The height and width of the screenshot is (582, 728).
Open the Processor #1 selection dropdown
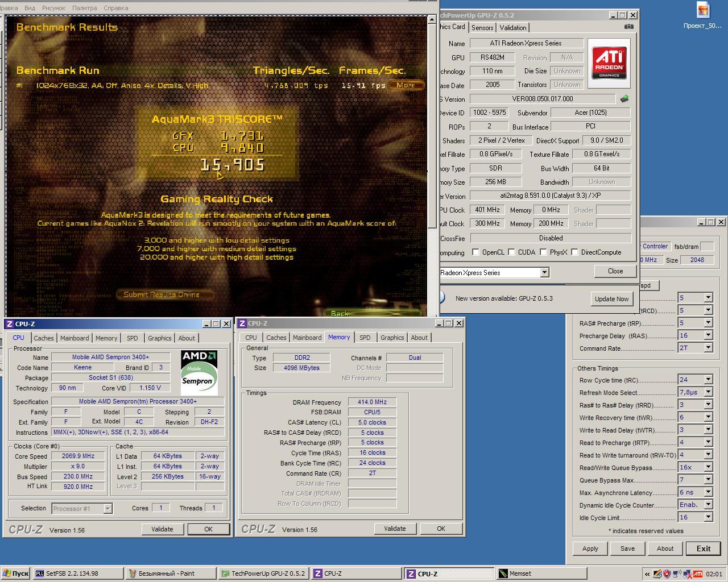(x=107, y=509)
